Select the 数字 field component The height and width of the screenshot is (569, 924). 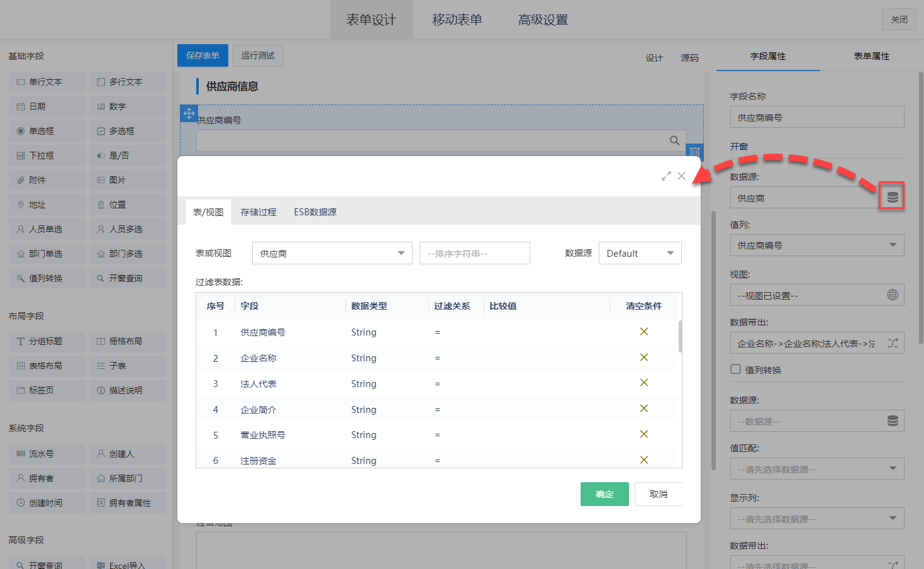(x=128, y=106)
